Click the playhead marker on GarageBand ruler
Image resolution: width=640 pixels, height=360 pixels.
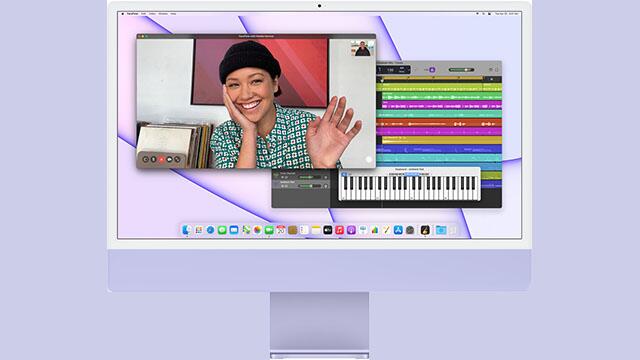(x=382, y=80)
